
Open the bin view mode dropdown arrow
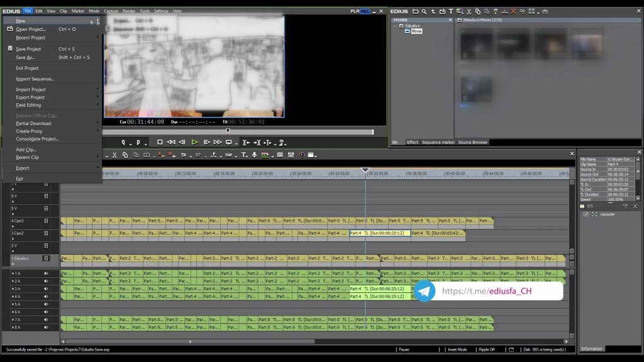[x=538, y=13]
